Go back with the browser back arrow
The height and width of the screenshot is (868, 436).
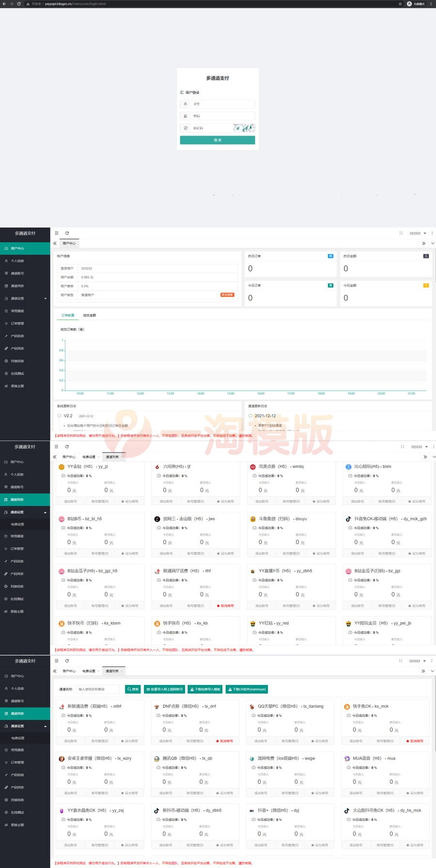coord(4,3)
